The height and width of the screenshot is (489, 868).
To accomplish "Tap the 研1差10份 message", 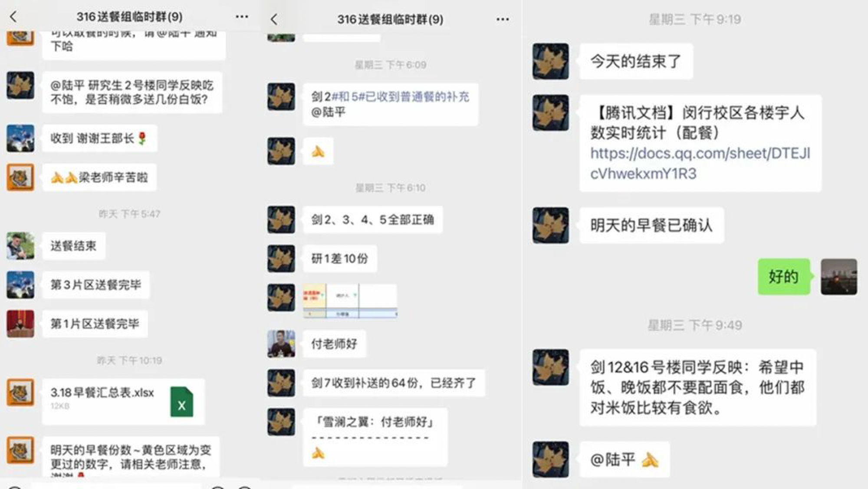I will [340, 258].
